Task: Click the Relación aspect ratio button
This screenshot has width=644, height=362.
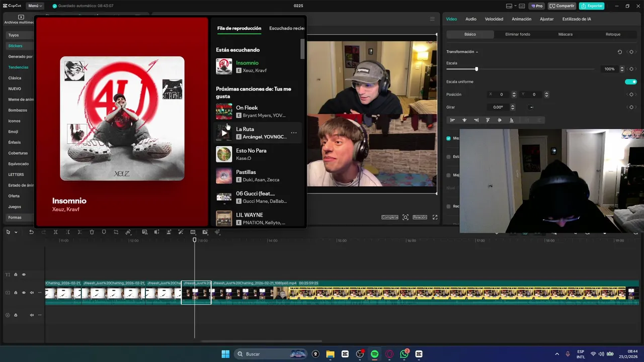Action: pyautogui.click(x=420, y=217)
